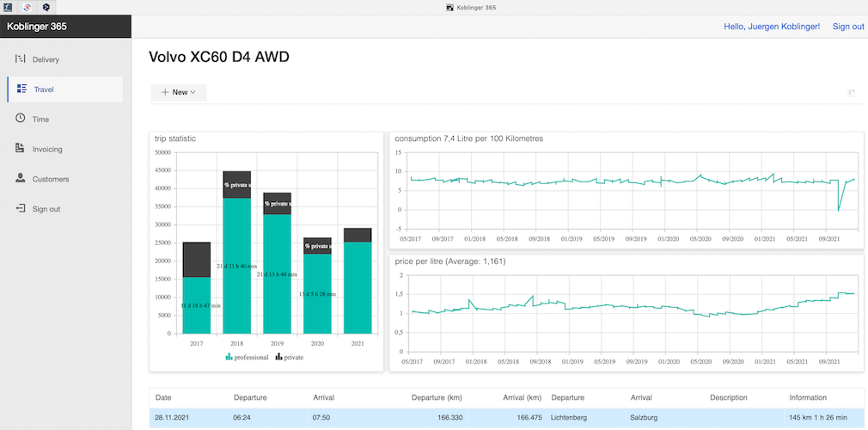The height and width of the screenshot is (430, 868).
Task: Click the 21 d 13 h 46 min label
Action: pos(277,274)
